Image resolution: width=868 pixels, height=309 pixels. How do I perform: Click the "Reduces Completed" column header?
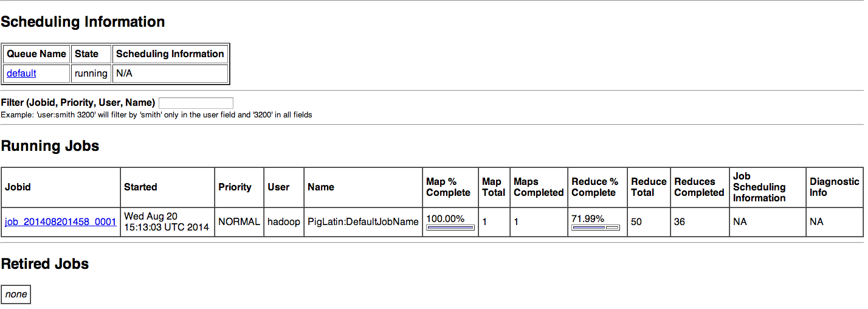(699, 187)
